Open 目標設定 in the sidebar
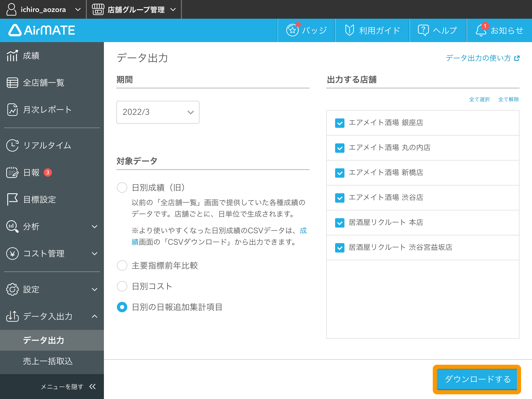 (52, 199)
